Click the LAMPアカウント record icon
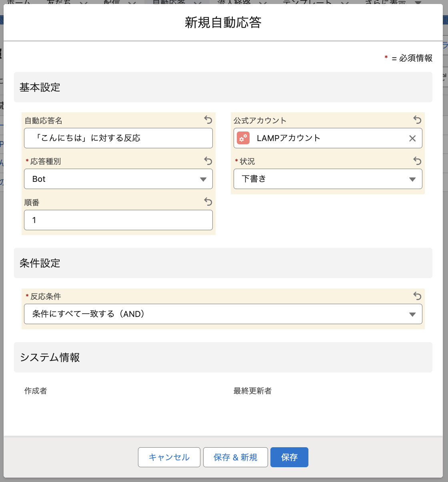448x482 pixels. pos(243,138)
